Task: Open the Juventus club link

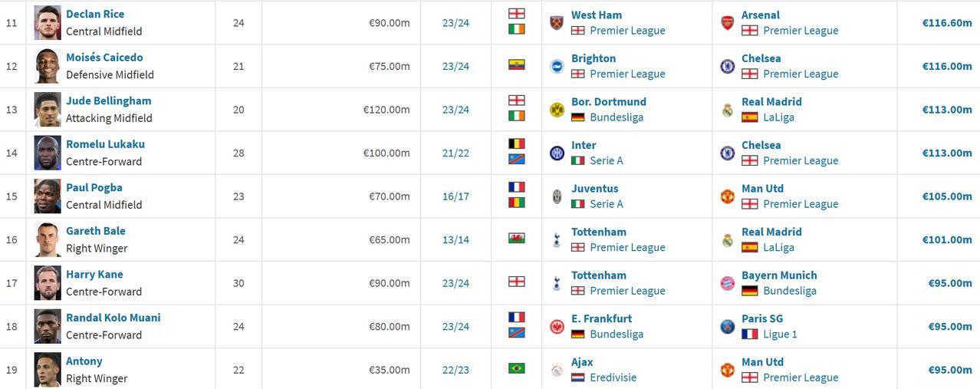Action: pyautogui.click(x=594, y=188)
